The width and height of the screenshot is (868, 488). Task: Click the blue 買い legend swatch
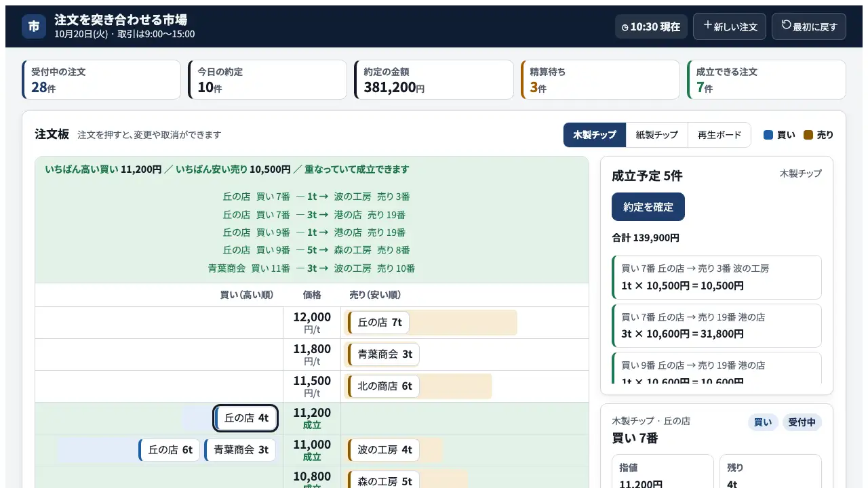point(768,135)
